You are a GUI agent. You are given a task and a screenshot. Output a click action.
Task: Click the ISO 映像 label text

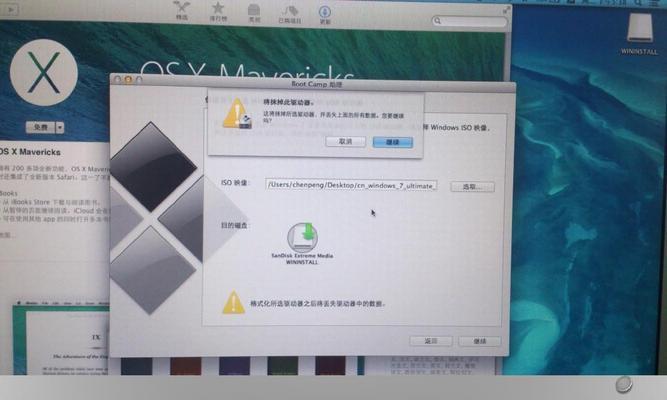[235, 183]
